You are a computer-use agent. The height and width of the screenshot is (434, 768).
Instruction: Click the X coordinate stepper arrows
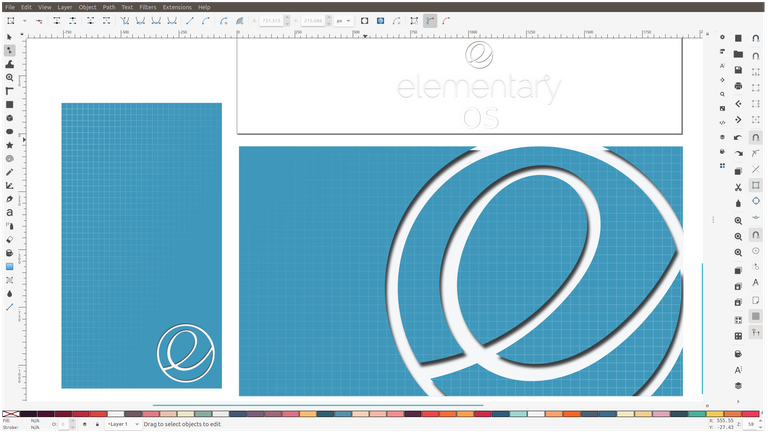coord(287,21)
